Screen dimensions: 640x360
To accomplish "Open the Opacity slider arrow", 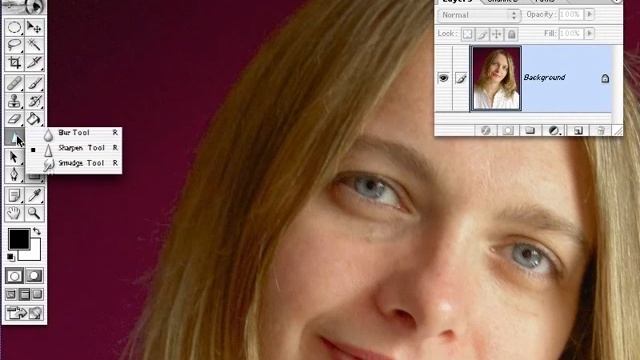I will coord(589,14).
